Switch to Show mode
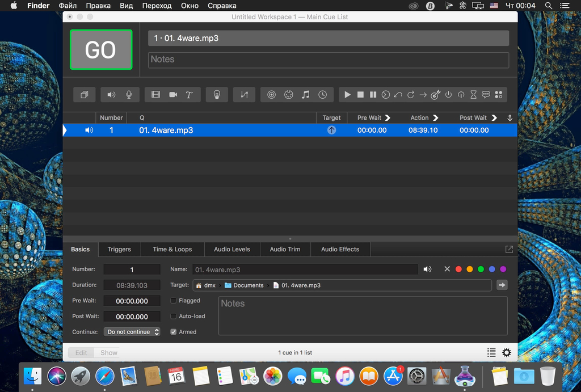 point(109,353)
